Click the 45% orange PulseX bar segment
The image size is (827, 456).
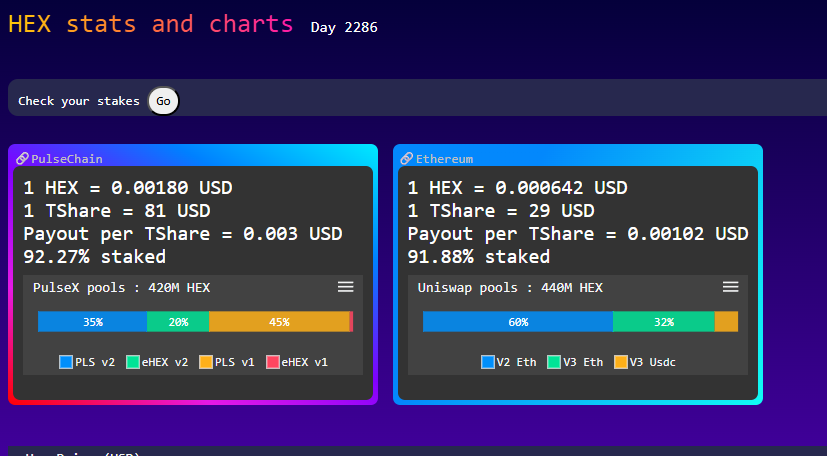[x=279, y=322]
